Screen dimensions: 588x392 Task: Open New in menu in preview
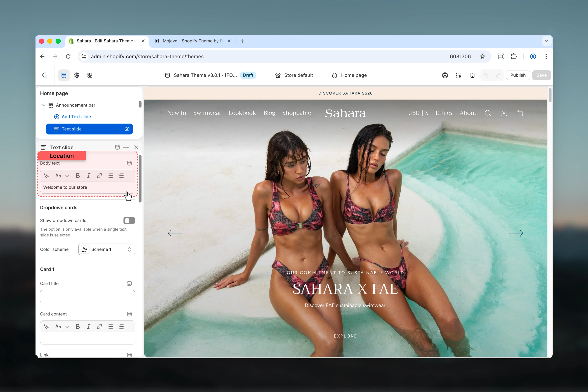pos(177,113)
